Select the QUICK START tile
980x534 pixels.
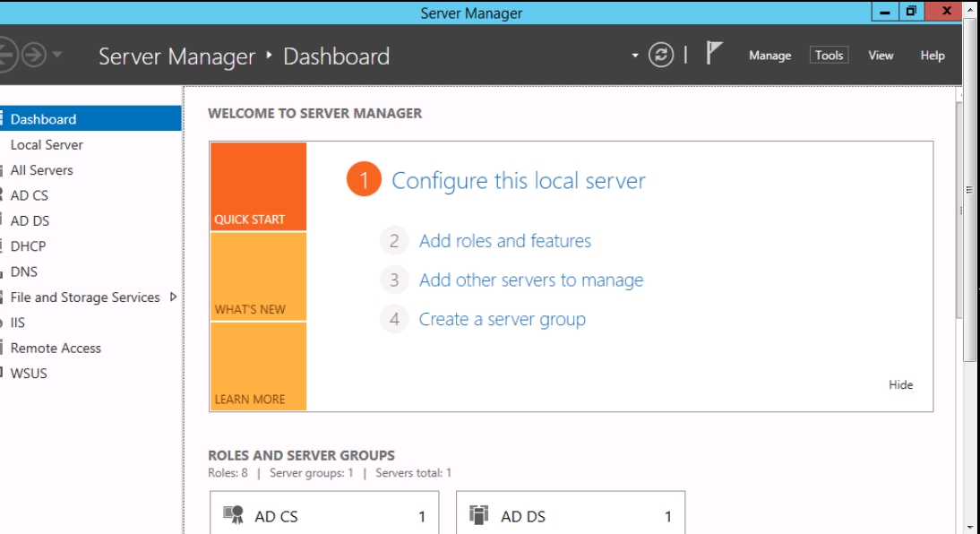[258, 186]
